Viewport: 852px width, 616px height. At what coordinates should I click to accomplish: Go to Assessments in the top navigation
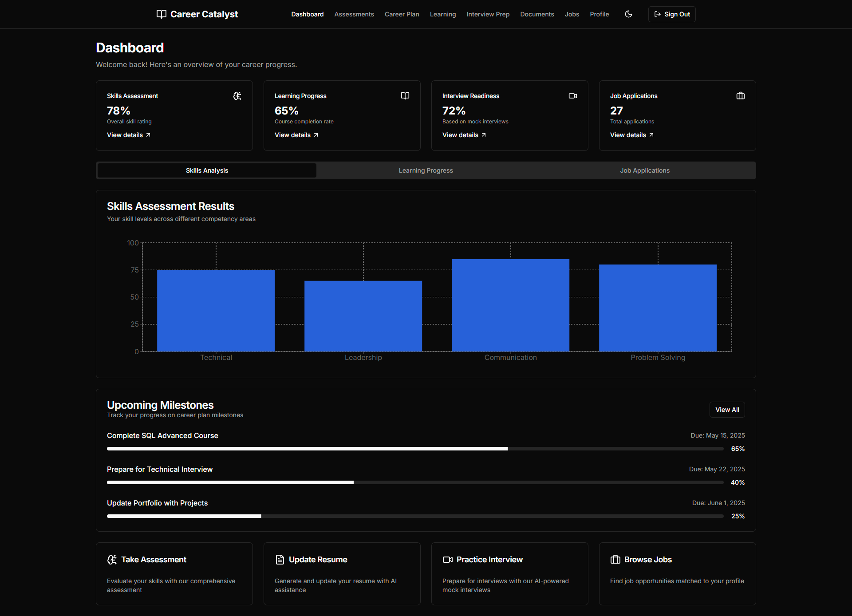(x=354, y=14)
